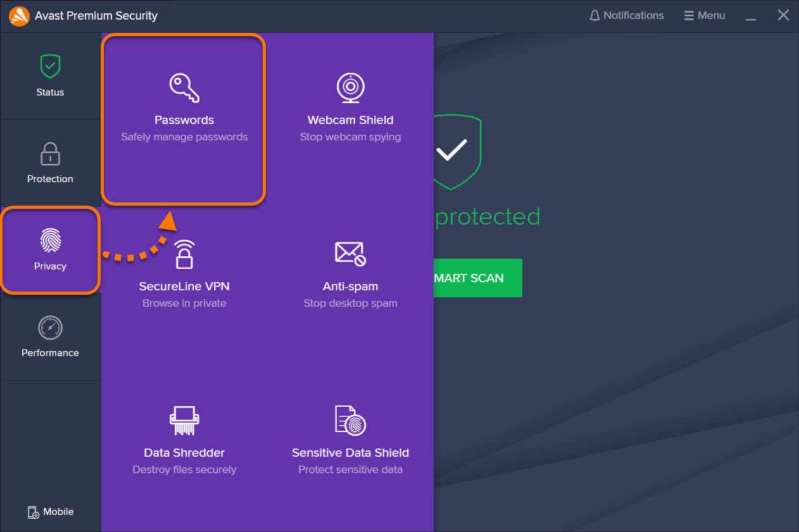Click the Notifications bell icon
Viewport: 799px width, 532px height.
[x=595, y=16]
